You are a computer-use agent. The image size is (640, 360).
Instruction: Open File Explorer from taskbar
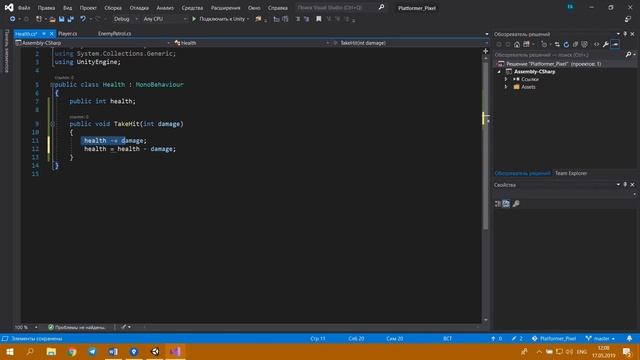tap(51, 351)
